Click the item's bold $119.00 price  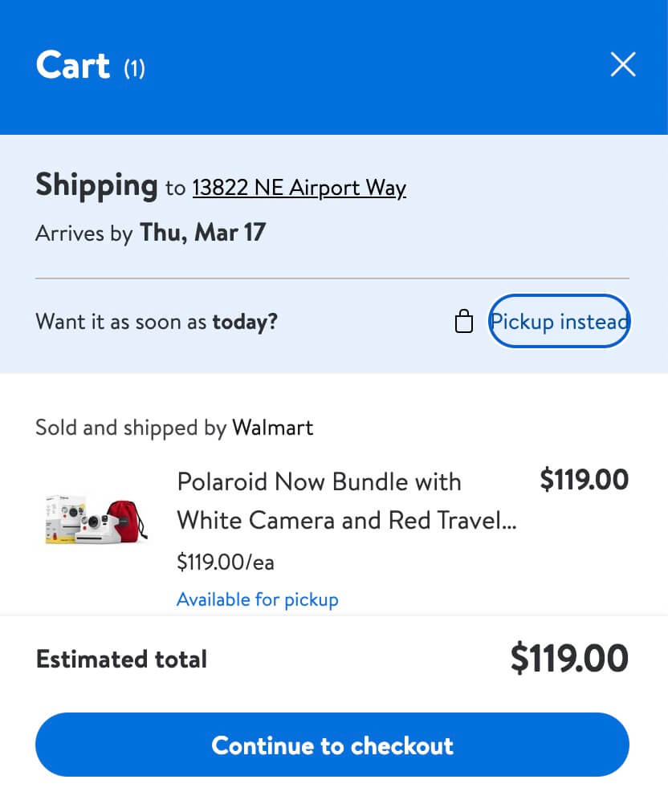(x=584, y=480)
